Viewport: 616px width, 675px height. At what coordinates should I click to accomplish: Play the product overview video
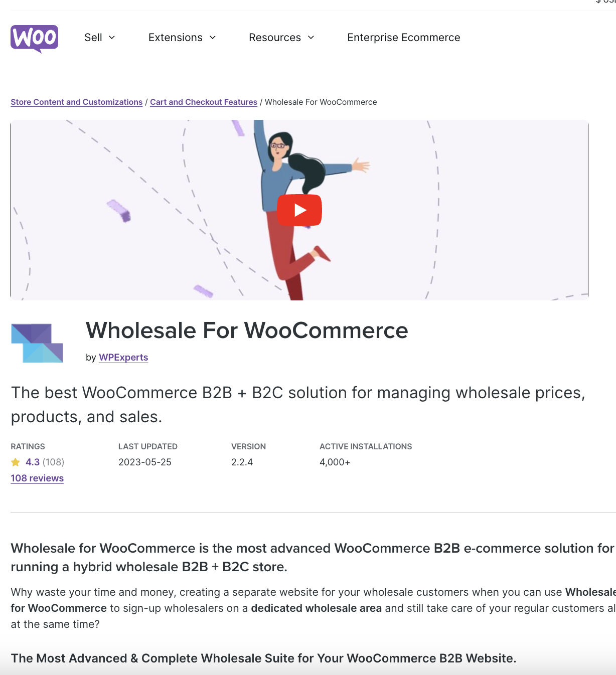(300, 210)
